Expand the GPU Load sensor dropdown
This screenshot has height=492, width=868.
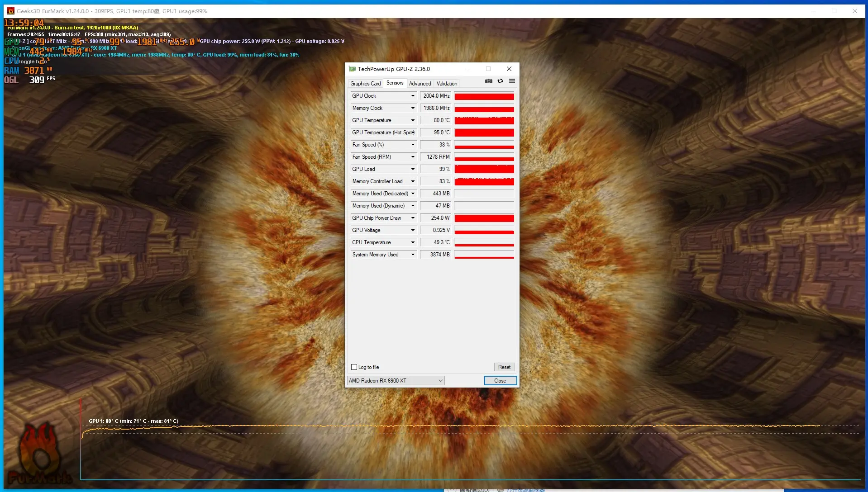point(413,169)
